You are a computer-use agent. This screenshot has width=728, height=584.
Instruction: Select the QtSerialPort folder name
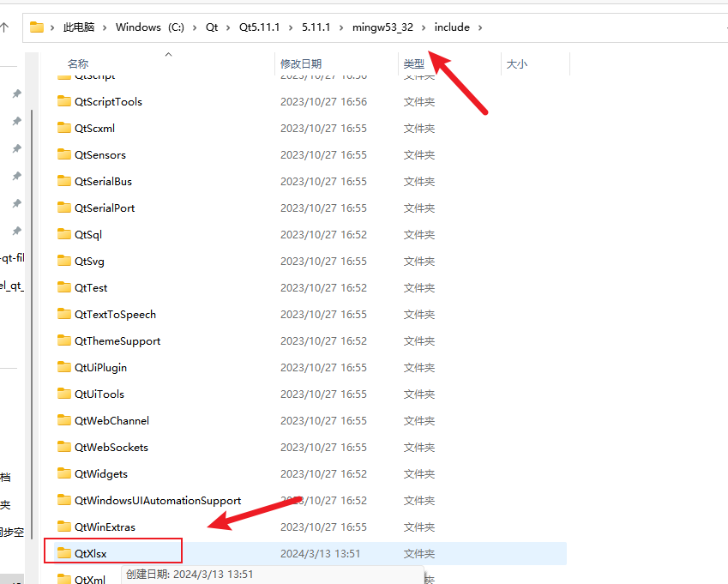point(105,208)
